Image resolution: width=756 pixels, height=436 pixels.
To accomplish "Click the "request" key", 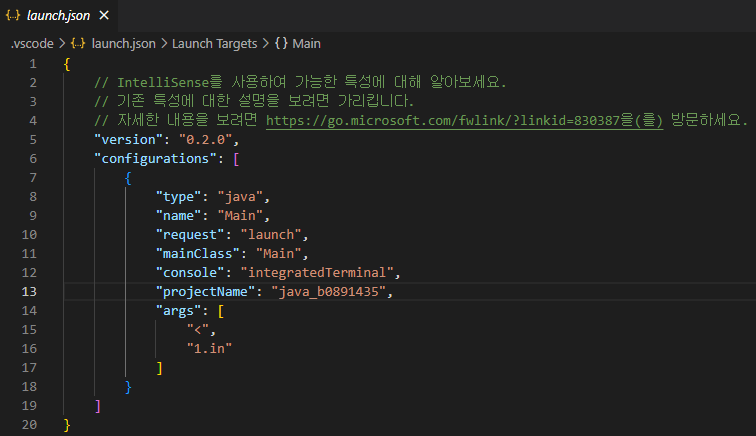I will tap(190, 234).
